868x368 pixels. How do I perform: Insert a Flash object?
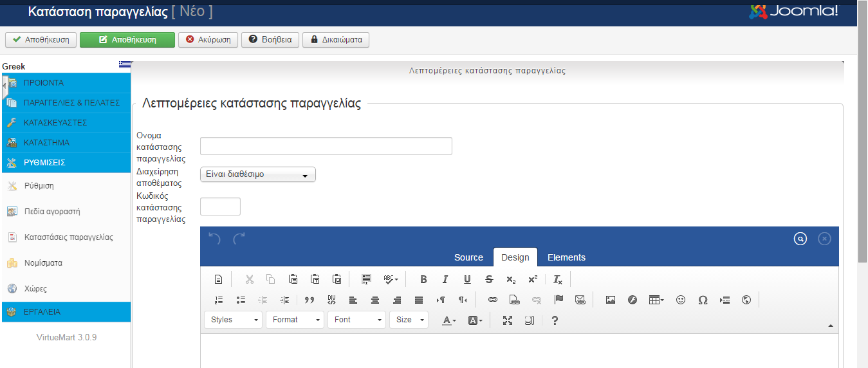(632, 300)
